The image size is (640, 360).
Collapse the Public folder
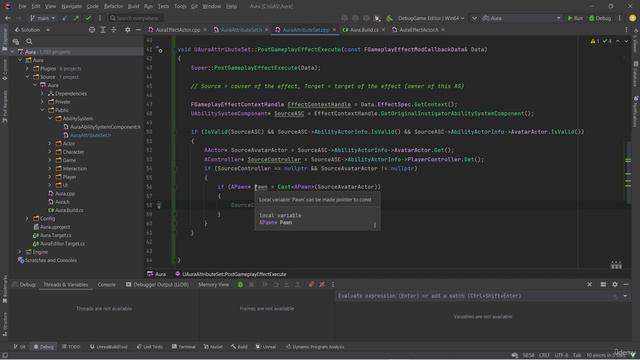42,110
